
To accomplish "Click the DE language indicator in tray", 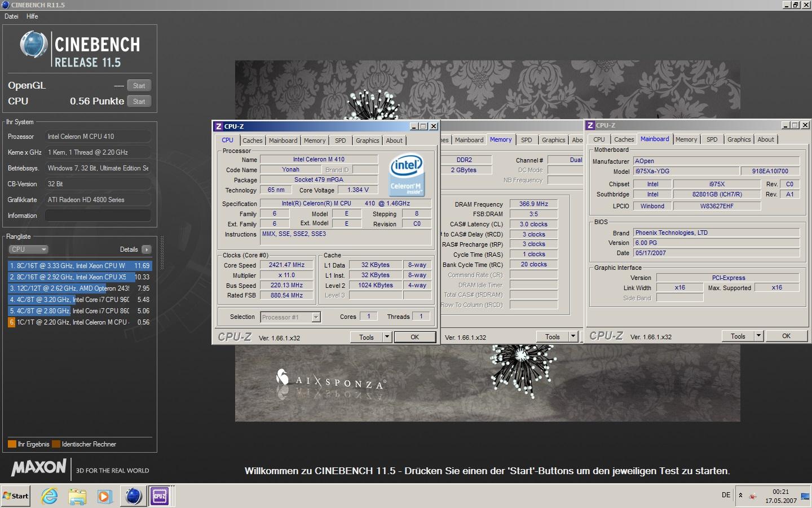I will click(x=726, y=495).
